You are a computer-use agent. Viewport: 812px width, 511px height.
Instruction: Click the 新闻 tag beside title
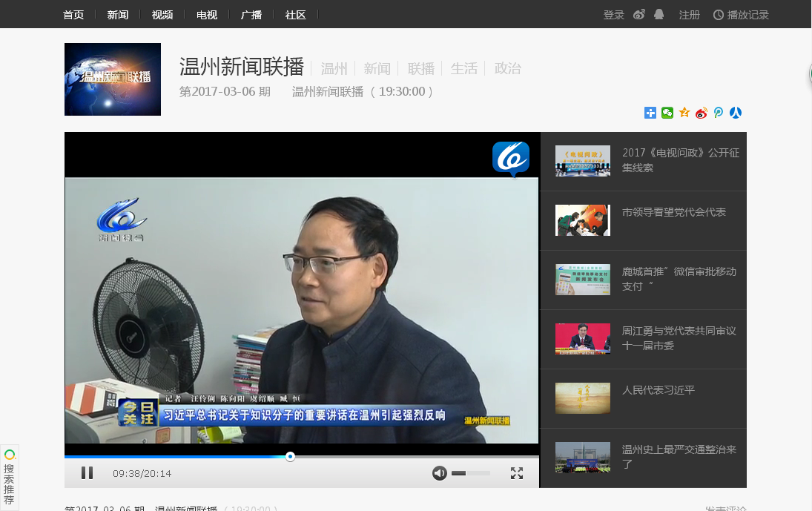[x=377, y=68]
